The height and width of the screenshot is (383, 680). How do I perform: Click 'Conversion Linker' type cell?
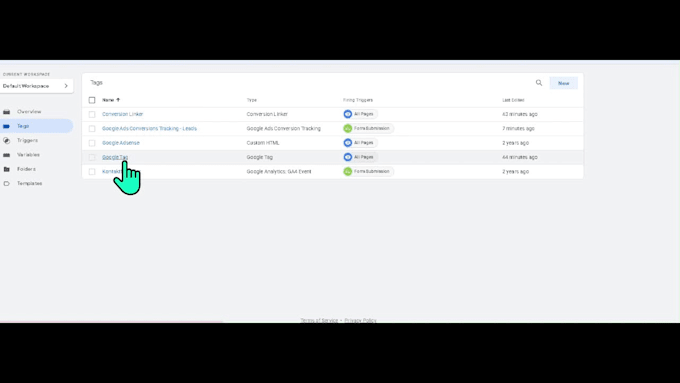[x=267, y=114]
